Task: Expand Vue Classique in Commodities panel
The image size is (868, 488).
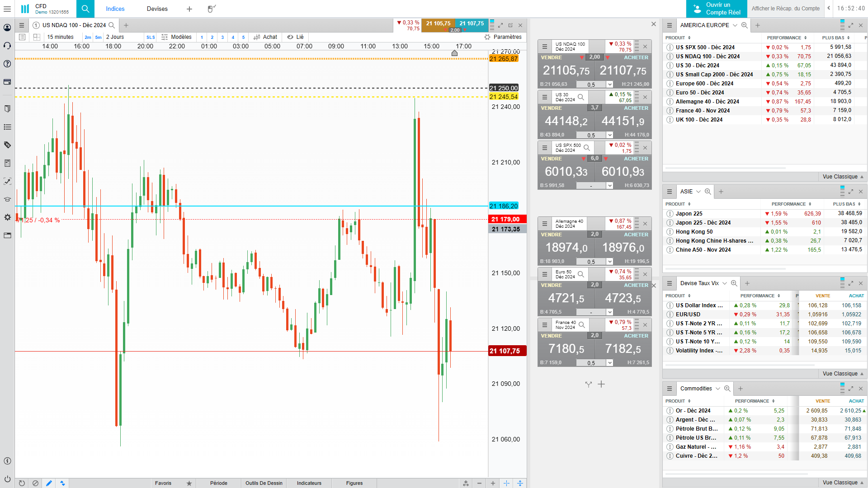Action: [x=843, y=483]
